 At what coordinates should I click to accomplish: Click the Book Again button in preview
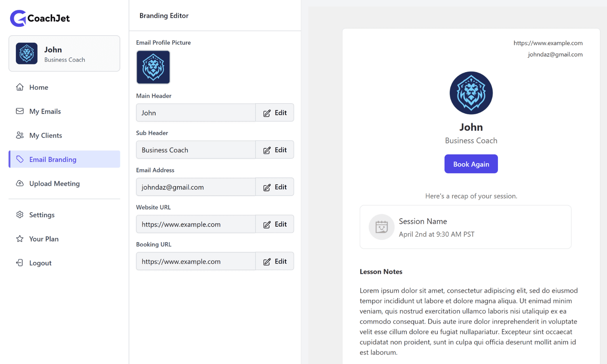(471, 164)
